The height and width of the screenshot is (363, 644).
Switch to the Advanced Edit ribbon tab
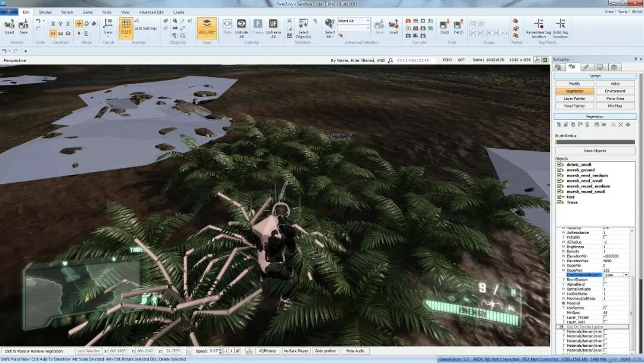pyautogui.click(x=151, y=12)
